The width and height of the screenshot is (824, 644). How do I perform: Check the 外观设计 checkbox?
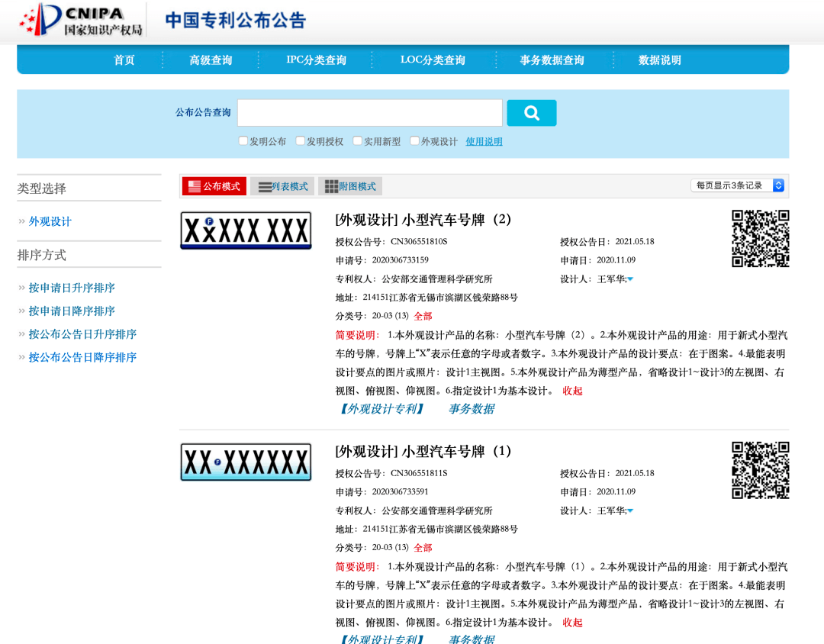point(415,140)
